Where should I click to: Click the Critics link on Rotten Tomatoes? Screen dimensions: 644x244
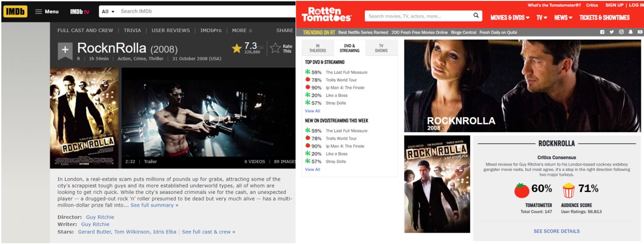pos(592,5)
